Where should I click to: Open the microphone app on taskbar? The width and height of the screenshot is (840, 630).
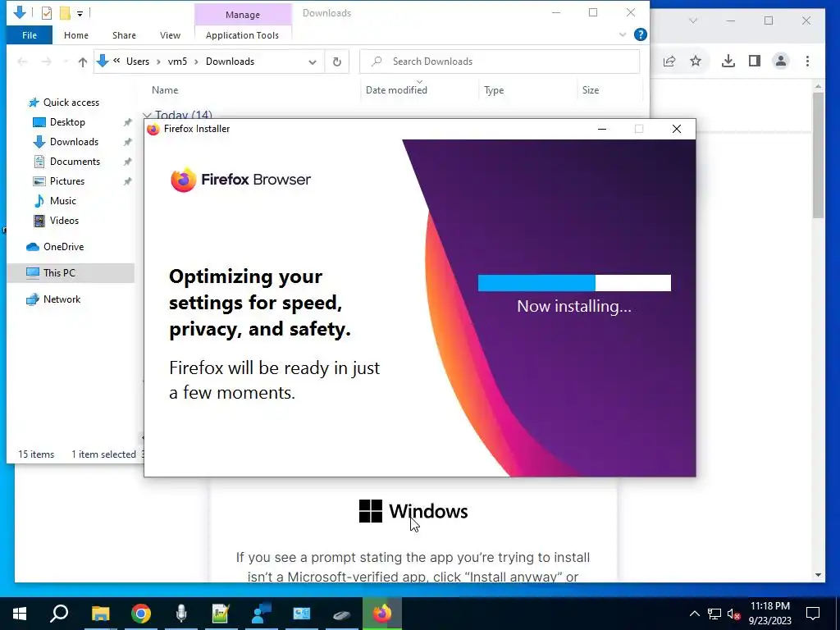tap(181, 614)
